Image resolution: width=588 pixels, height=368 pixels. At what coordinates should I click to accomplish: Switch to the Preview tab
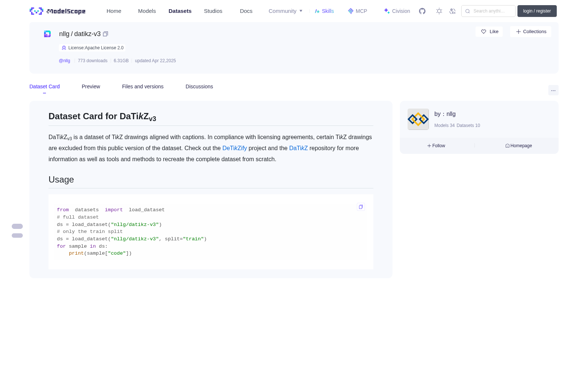coord(91,86)
